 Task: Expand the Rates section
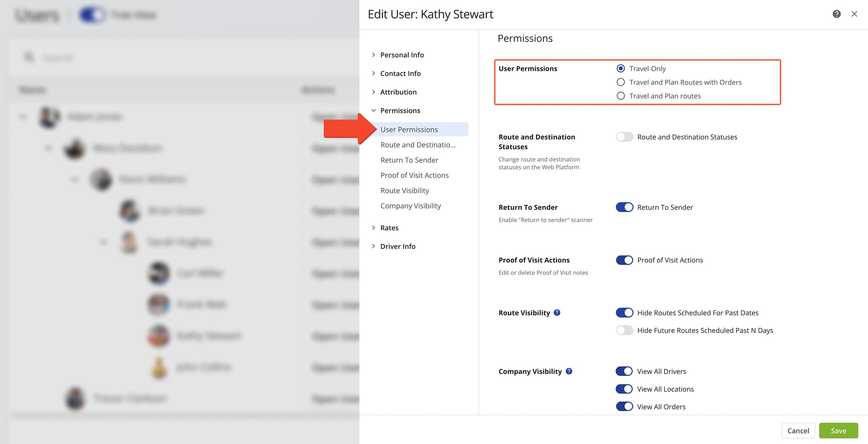(x=389, y=228)
